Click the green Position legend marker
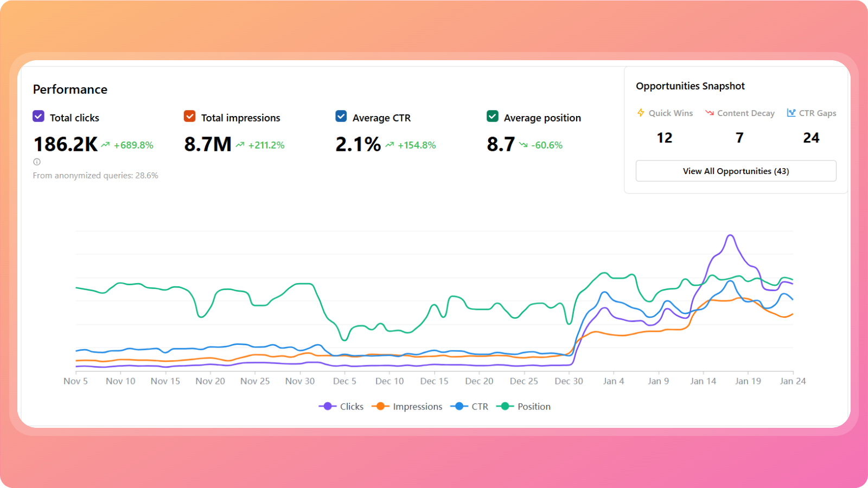The width and height of the screenshot is (868, 488). (x=505, y=406)
